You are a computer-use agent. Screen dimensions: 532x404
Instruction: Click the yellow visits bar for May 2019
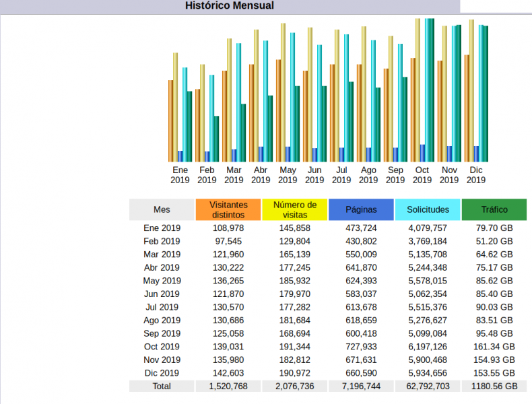284,92
